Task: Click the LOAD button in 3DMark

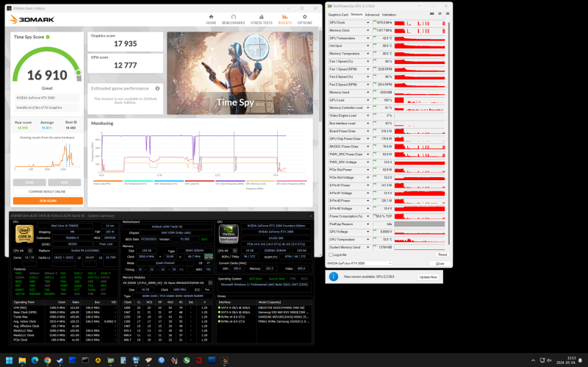Action: point(29,182)
